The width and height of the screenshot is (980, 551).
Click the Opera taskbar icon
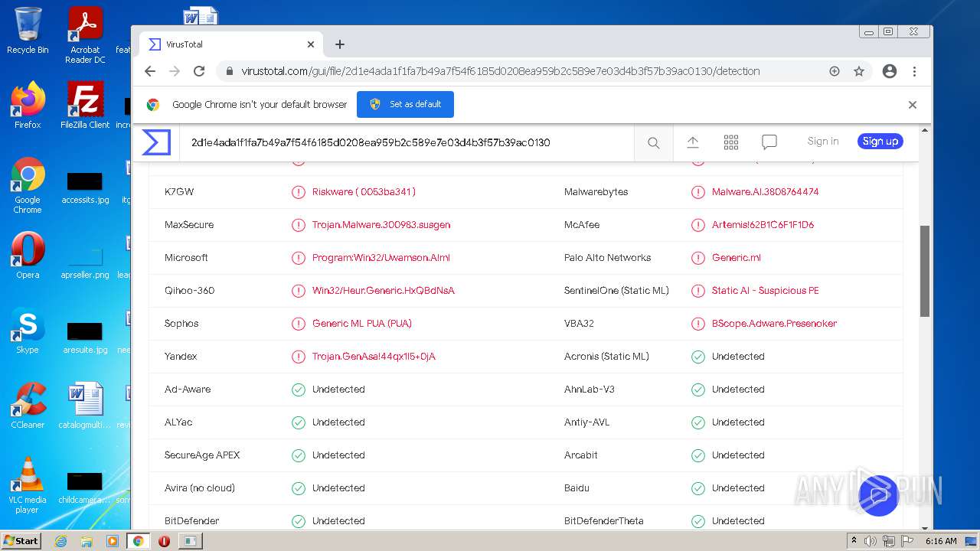coord(164,541)
